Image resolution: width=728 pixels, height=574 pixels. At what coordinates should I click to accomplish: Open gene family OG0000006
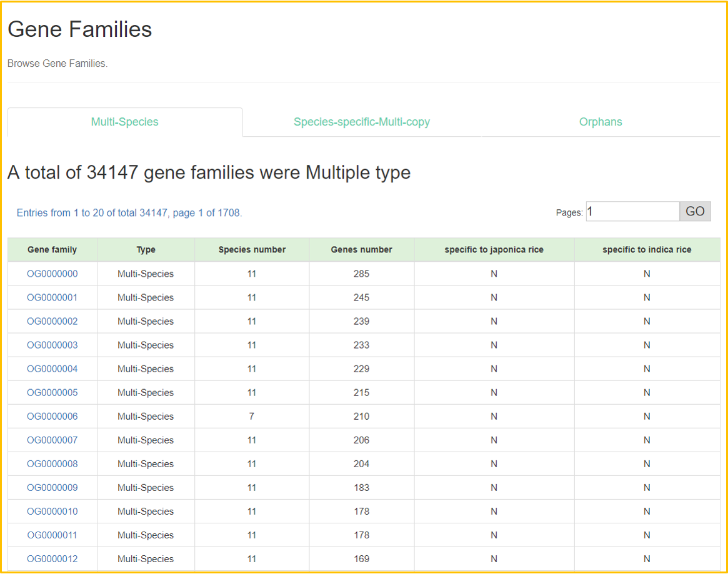[x=52, y=416]
